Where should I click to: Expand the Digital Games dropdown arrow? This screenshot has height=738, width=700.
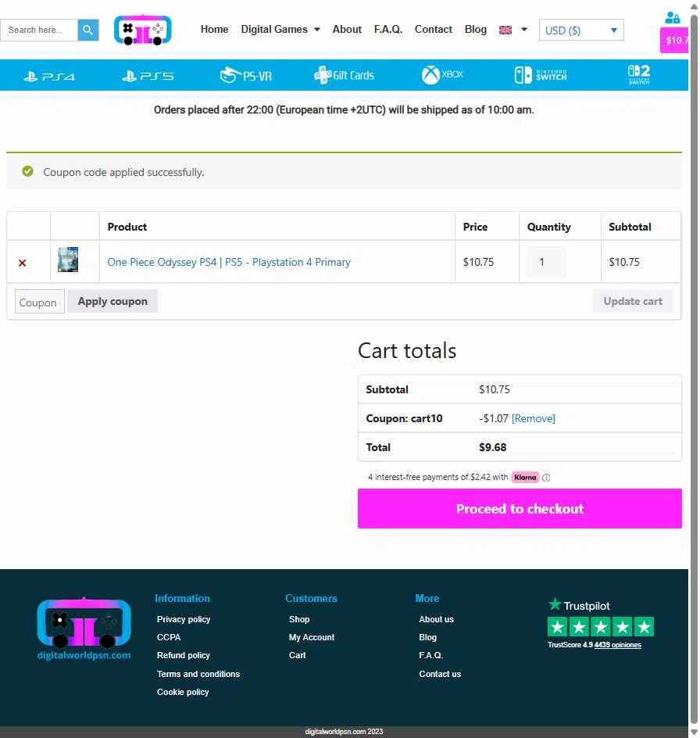coord(317,30)
